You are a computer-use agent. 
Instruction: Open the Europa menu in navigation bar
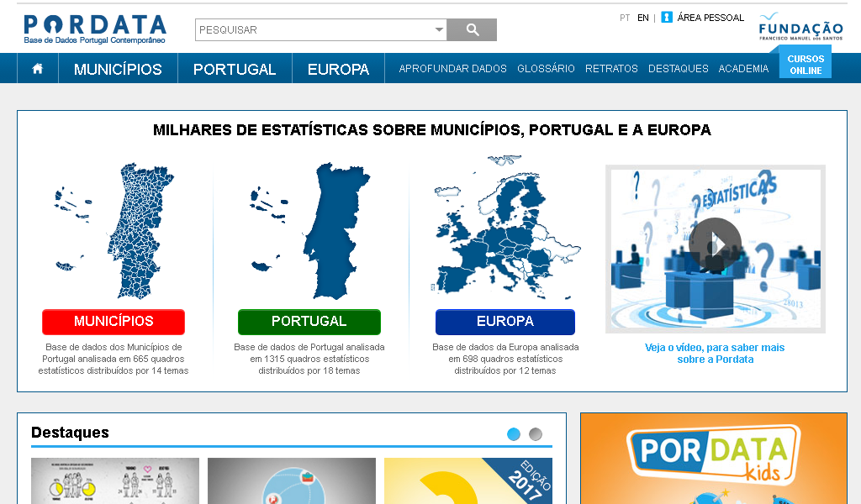pos(338,69)
